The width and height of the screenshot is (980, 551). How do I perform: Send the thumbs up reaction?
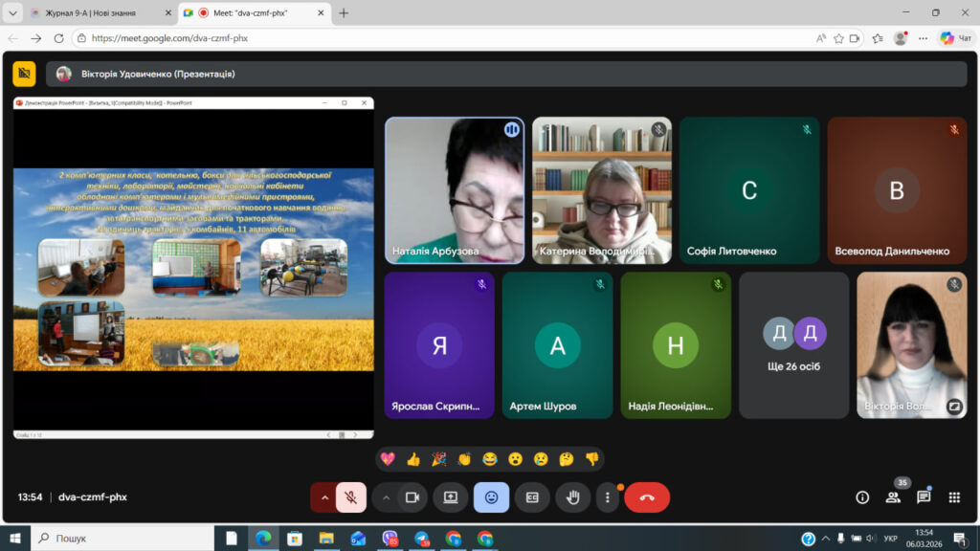click(413, 459)
